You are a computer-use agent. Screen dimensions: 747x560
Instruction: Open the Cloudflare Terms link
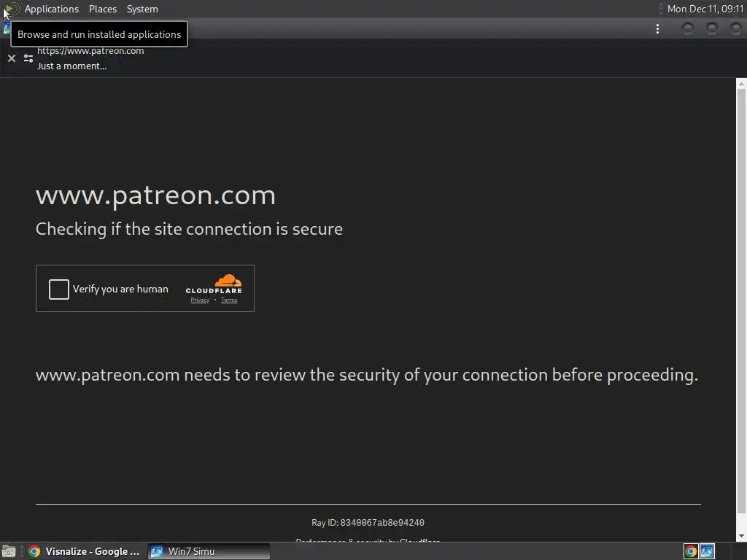point(229,300)
